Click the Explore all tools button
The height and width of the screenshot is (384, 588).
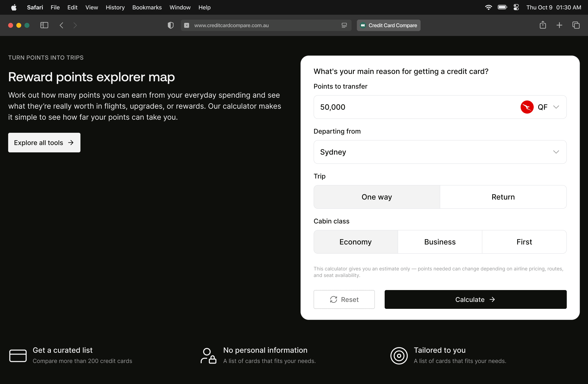(44, 143)
